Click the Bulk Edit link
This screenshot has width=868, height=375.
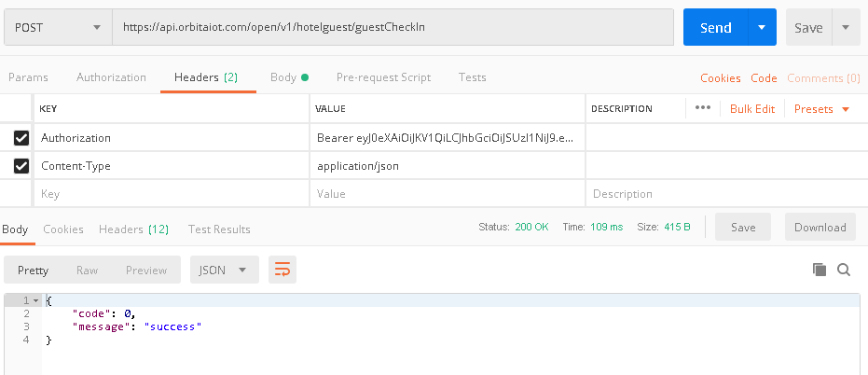pos(751,109)
